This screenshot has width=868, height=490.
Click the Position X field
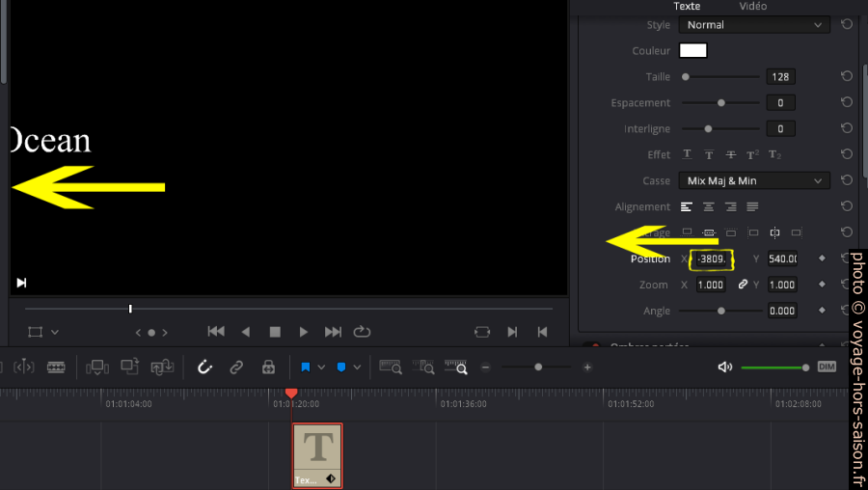click(712, 259)
